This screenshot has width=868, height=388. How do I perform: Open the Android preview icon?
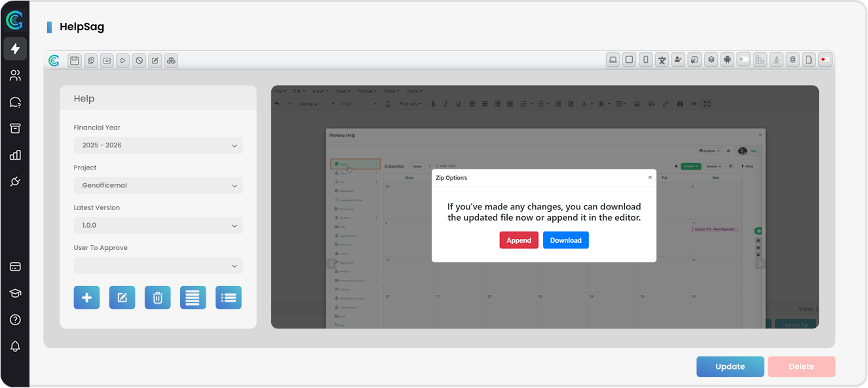tap(727, 60)
